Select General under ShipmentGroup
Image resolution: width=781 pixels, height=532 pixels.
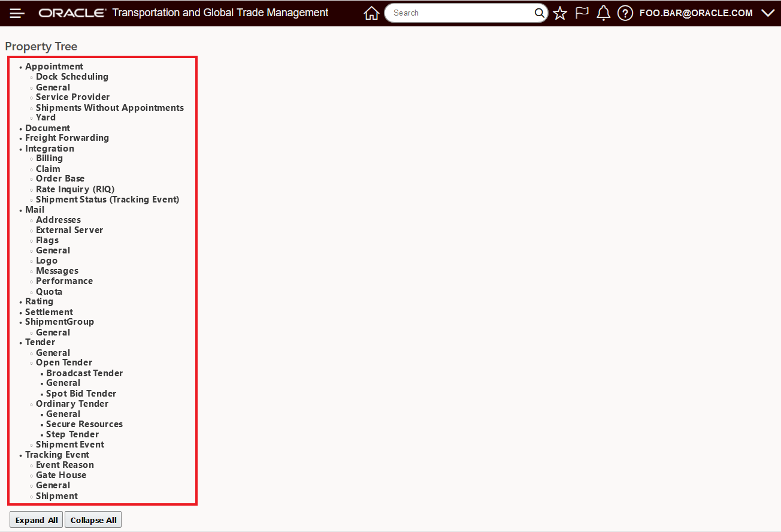point(53,332)
